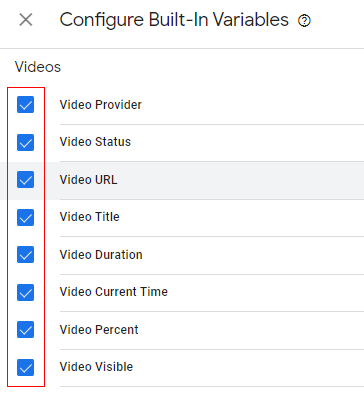Close the Configure Built-In Variables panel
The image size is (364, 394).
[26, 20]
